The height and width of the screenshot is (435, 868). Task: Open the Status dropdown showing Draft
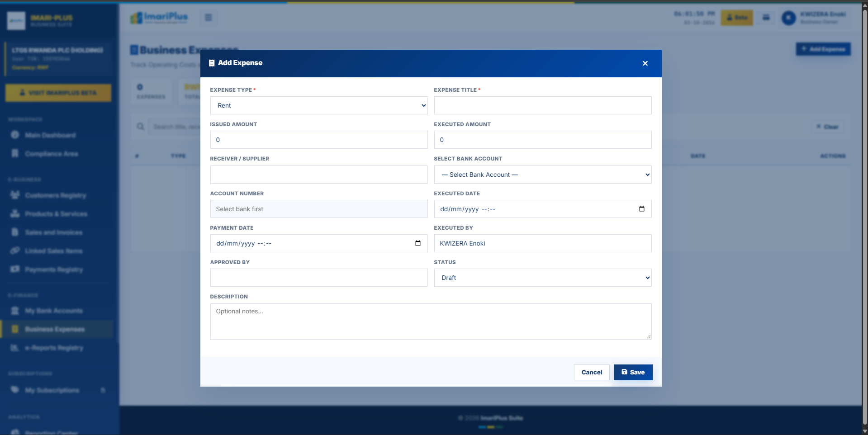(543, 278)
